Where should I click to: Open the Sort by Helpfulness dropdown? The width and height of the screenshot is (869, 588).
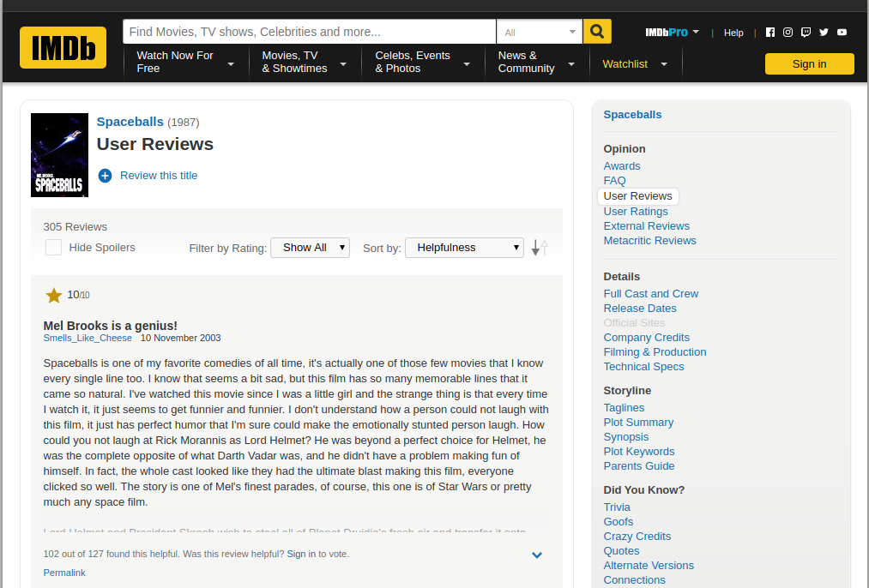(x=464, y=248)
